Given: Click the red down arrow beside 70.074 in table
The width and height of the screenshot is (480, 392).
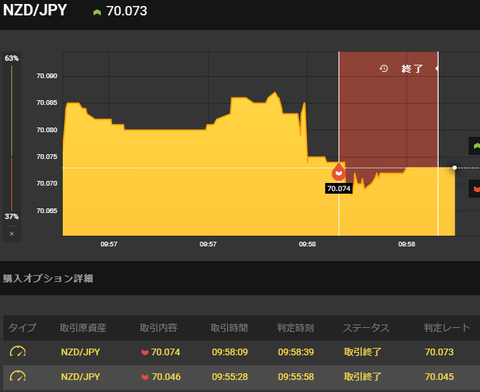Looking at the screenshot, I should point(145,352).
